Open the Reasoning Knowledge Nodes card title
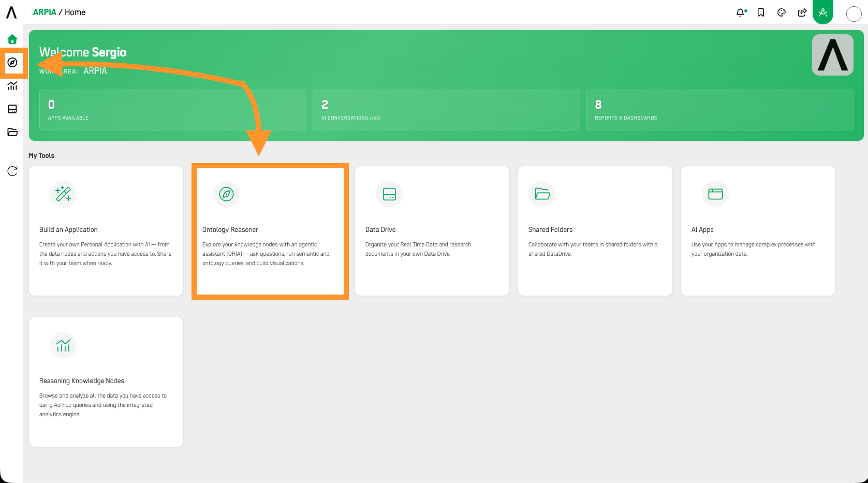 [x=82, y=381]
